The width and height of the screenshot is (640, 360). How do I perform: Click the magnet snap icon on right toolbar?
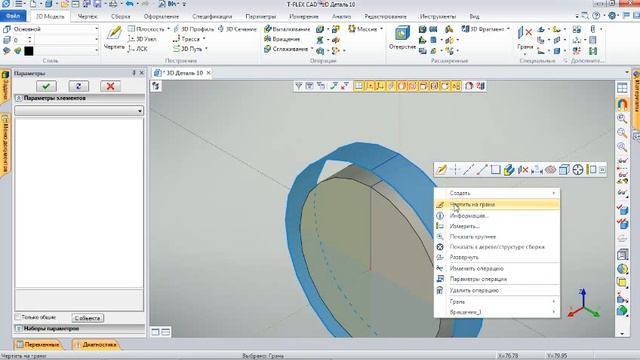[622, 104]
